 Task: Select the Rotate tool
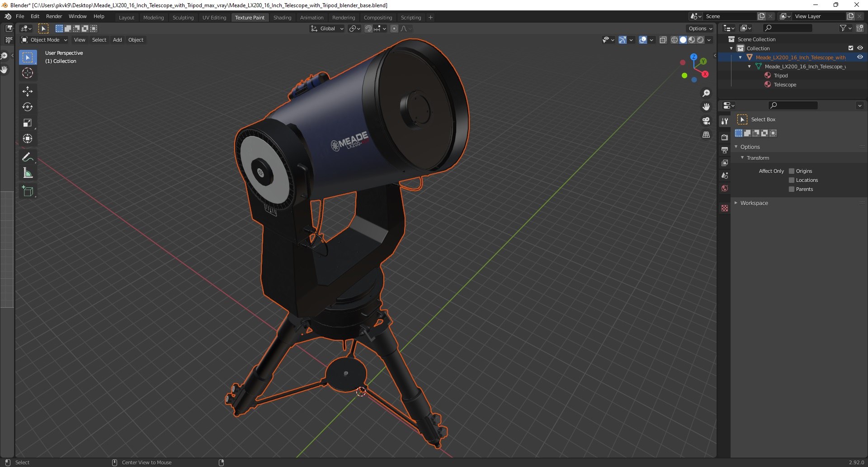28,107
